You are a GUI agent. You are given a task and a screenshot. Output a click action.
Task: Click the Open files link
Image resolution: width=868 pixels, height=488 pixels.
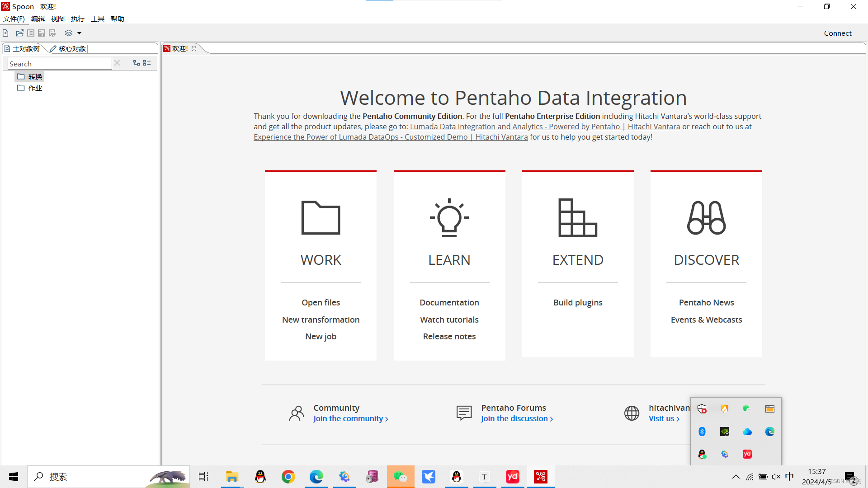(321, 302)
